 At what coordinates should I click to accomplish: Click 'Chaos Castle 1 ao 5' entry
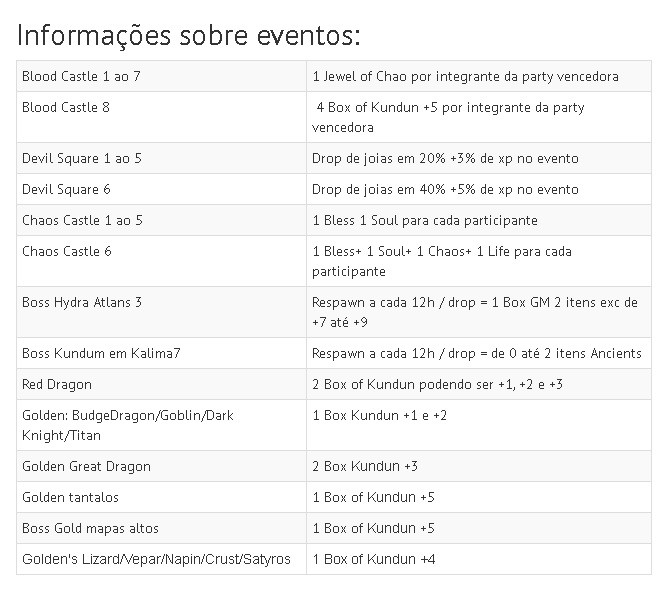[161, 220]
